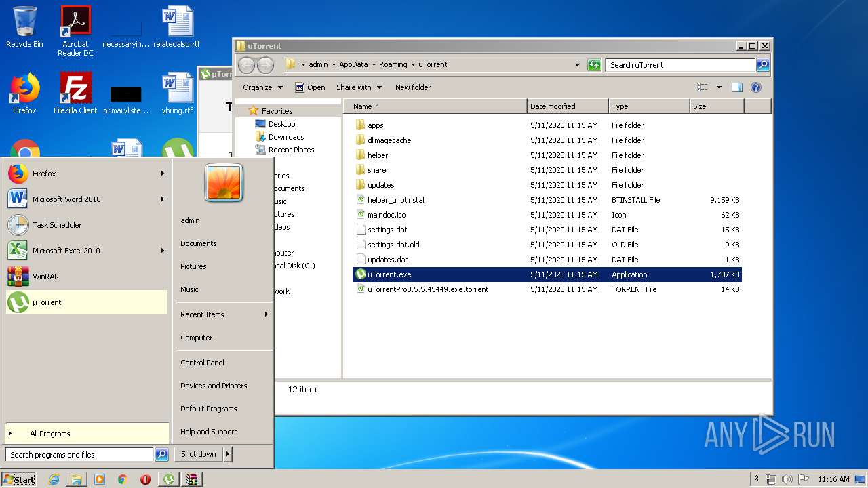Select Downloads in navigation pane
The image size is (868, 488).
pos(279,137)
